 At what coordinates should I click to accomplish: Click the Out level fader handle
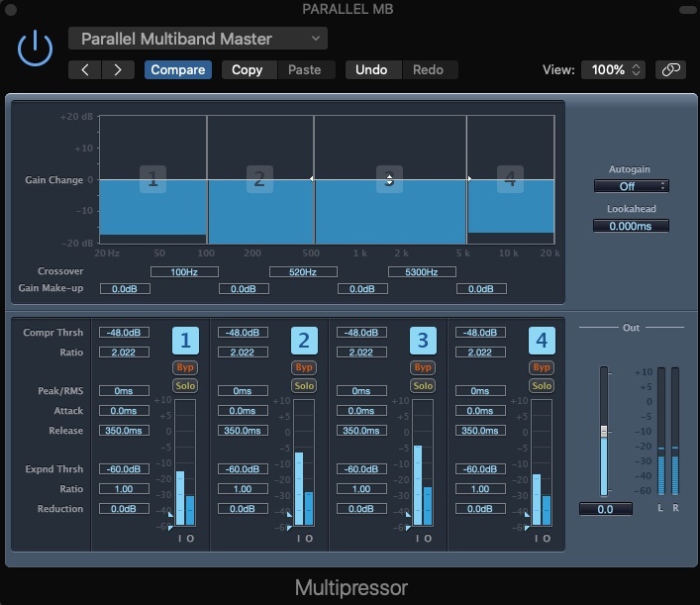click(x=604, y=431)
